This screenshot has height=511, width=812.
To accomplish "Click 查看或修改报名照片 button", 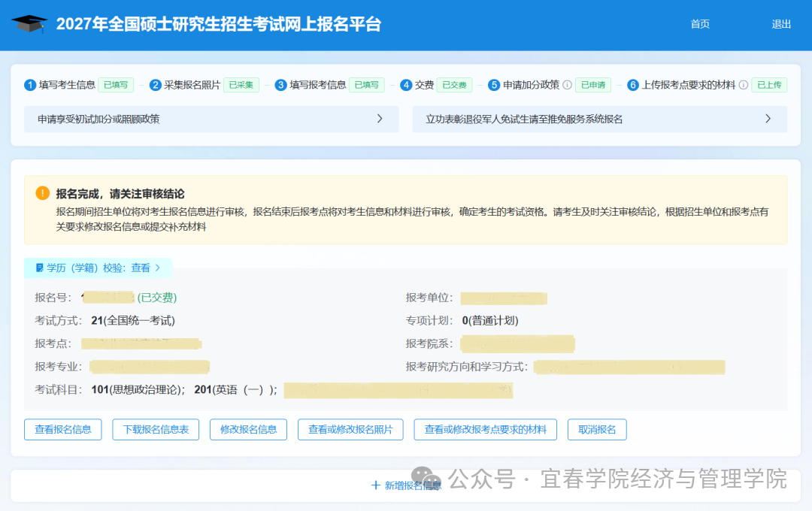I will [350, 429].
